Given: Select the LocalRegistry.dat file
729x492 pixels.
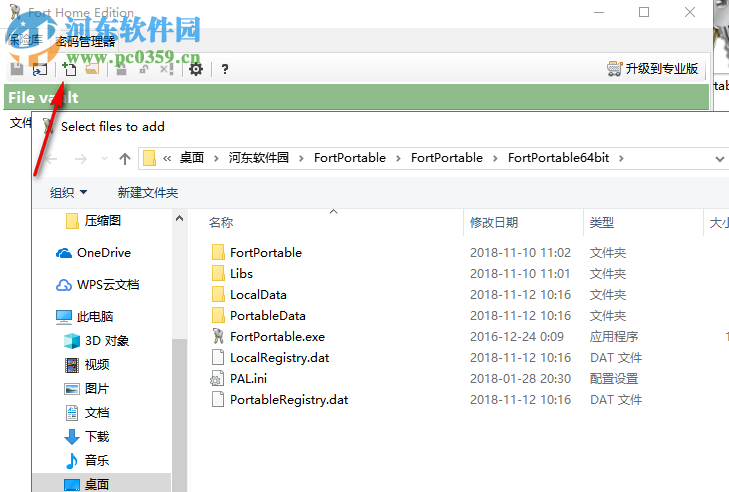Looking at the screenshot, I should coord(279,358).
